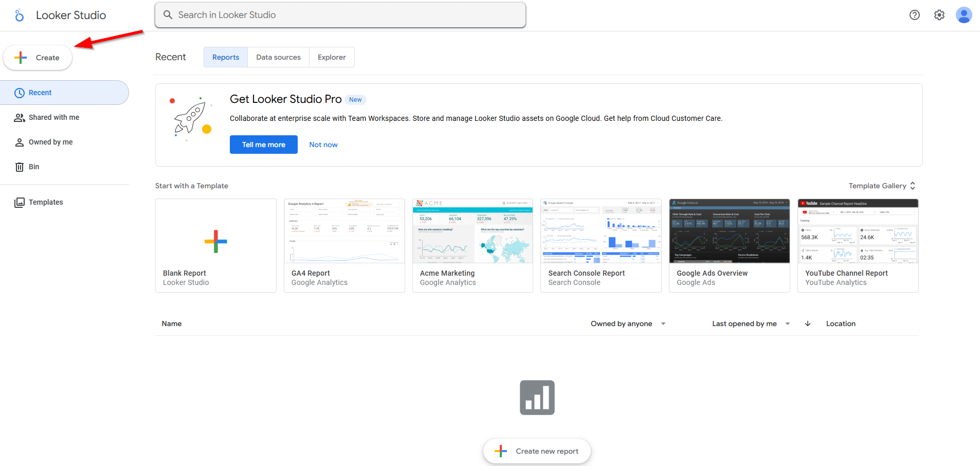
Task: Open the GA4 Report template
Action: click(x=344, y=246)
